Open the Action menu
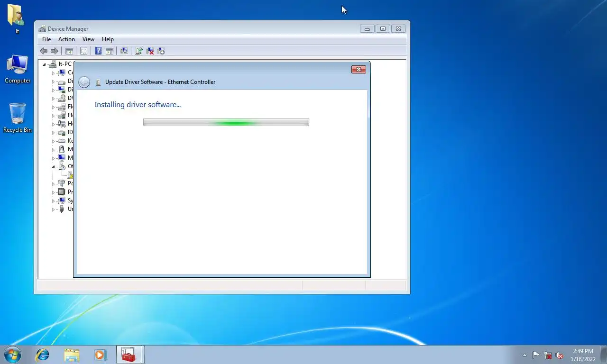Viewport: 607px width, 364px height. [66, 39]
